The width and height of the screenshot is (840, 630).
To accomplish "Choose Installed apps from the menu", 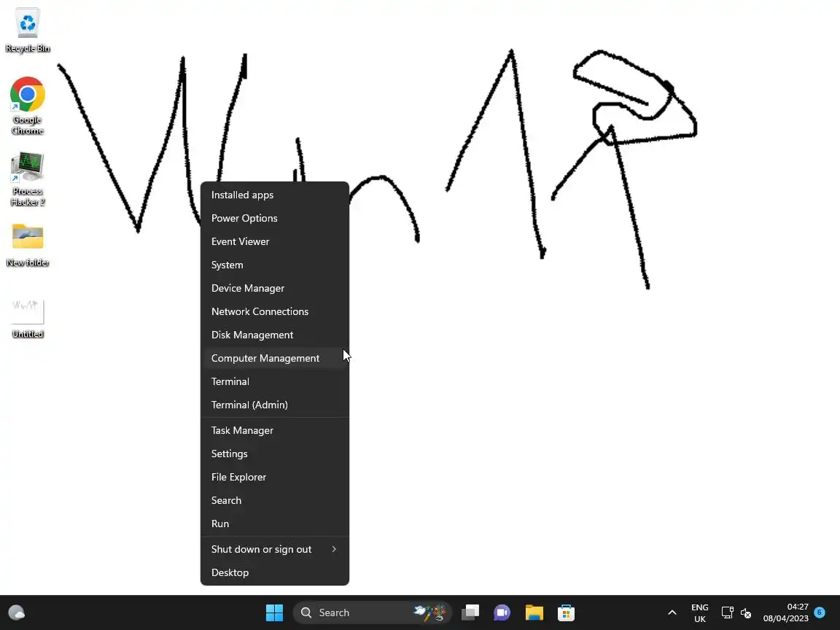I will pyautogui.click(x=275, y=195).
